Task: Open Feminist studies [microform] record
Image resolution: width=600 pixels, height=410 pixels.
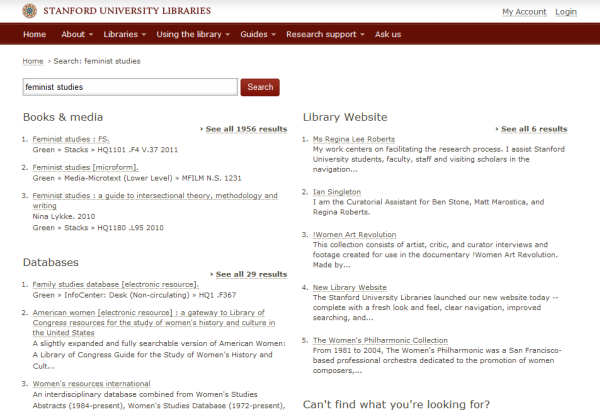Action: [85, 167]
